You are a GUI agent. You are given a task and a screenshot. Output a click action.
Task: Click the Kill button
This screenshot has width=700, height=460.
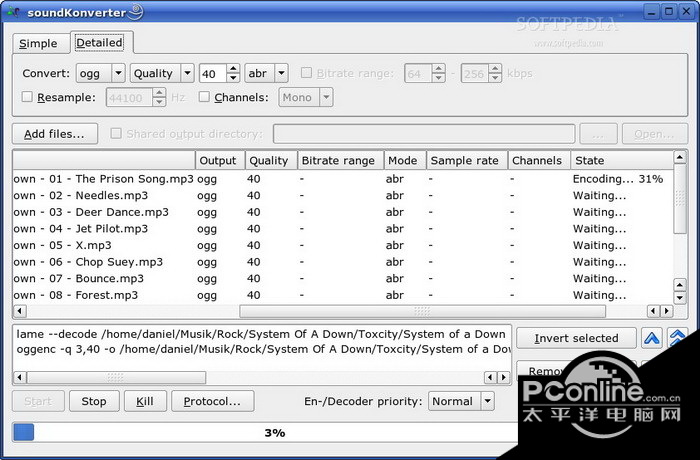click(x=145, y=401)
